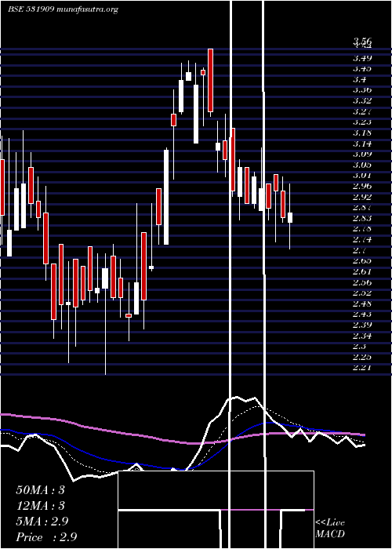Click the 2.34 price axis label
The height and width of the screenshot is (549, 392).
click(362, 336)
